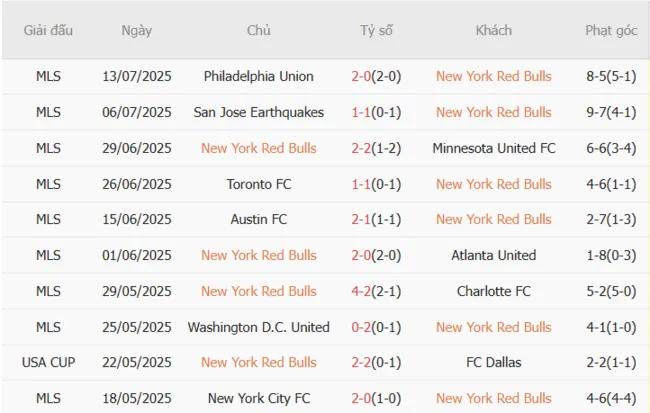Click the Ngày column header
Viewport: 650px width, 413px height.
click(x=136, y=30)
